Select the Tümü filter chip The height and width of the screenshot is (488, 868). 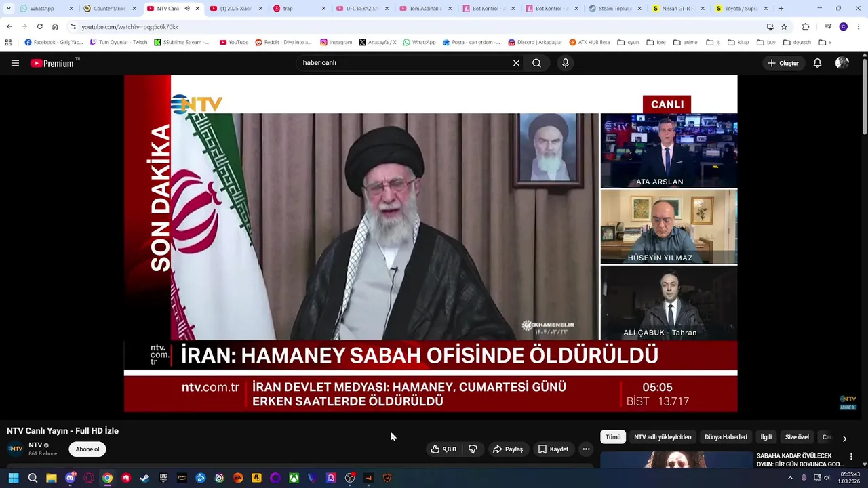(x=613, y=437)
